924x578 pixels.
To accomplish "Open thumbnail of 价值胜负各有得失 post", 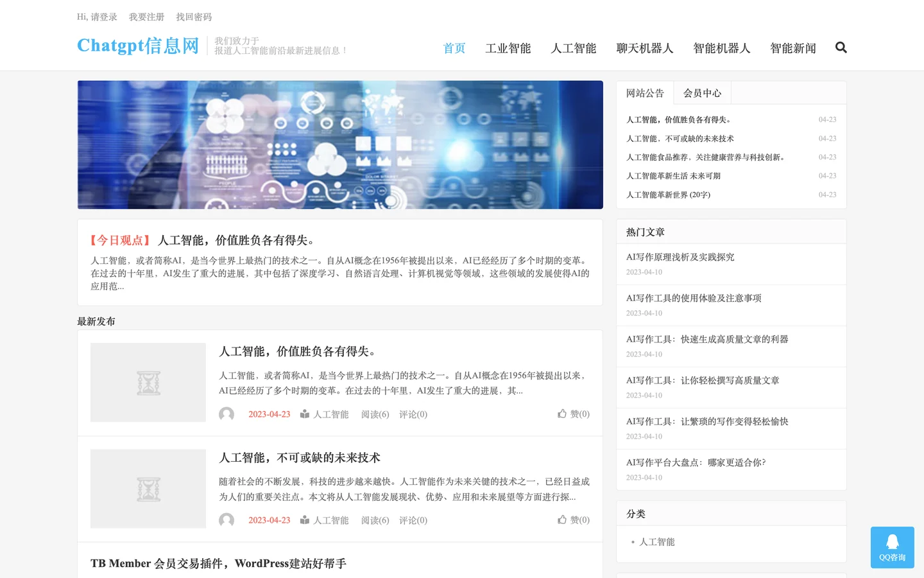I will coord(148,383).
